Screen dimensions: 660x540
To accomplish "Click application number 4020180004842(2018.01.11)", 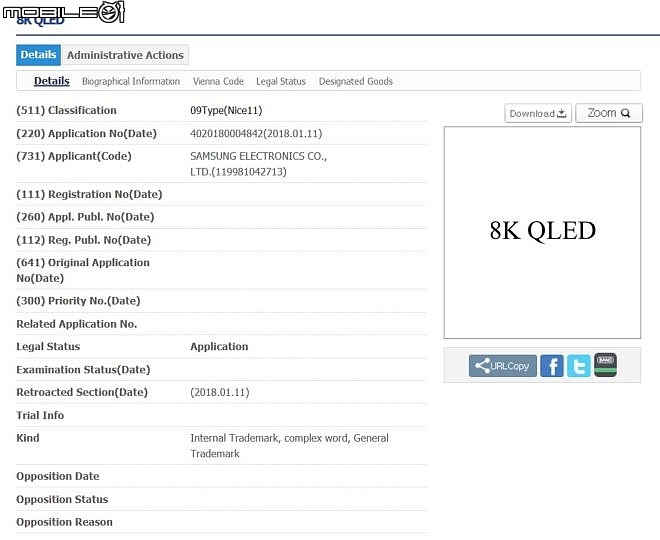I will 256,133.
